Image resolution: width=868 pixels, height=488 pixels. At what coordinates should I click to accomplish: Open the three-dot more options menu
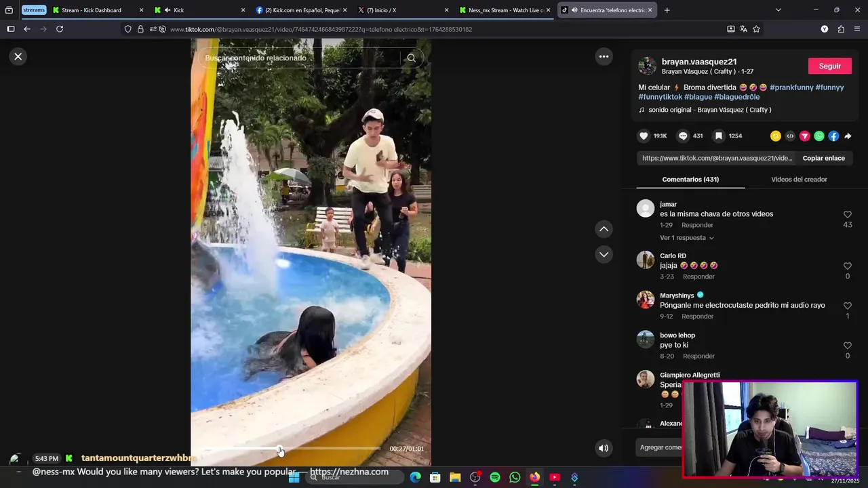(x=604, y=56)
